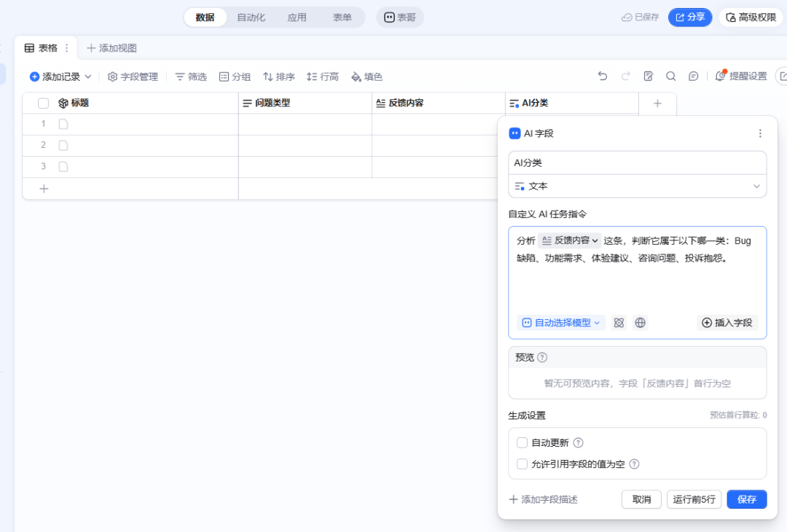Open row 2 record expand icon

[x=63, y=146]
